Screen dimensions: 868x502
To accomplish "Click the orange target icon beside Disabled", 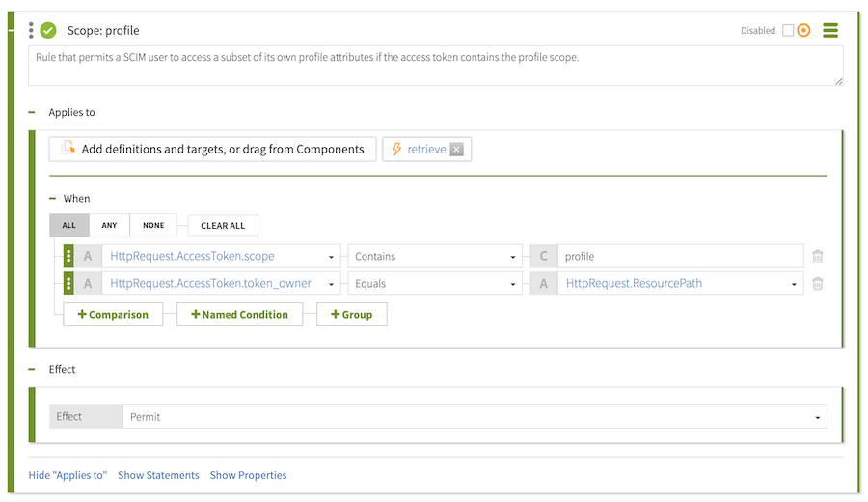I will click(803, 30).
